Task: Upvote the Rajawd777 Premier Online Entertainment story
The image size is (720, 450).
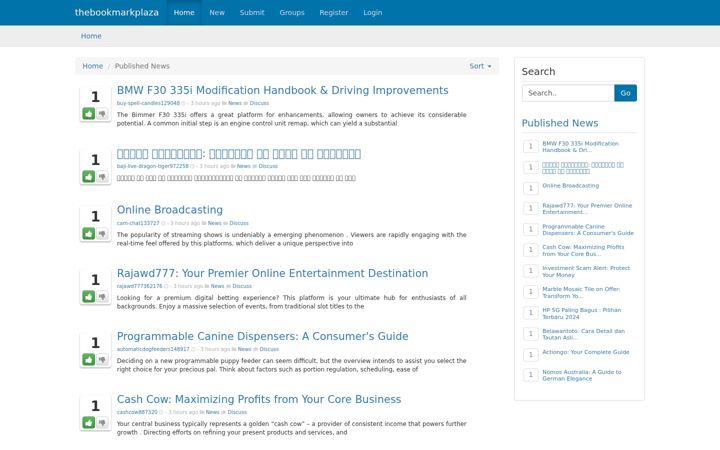Action: 89,297
